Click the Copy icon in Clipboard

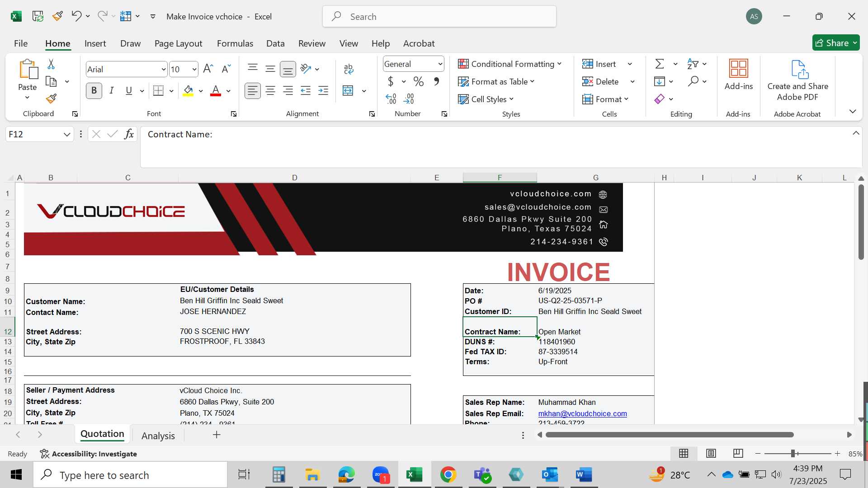[52, 82]
